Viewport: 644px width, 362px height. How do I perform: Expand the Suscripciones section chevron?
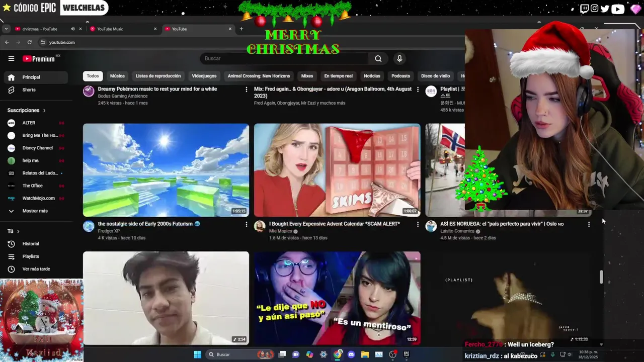pyautogui.click(x=44, y=111)
